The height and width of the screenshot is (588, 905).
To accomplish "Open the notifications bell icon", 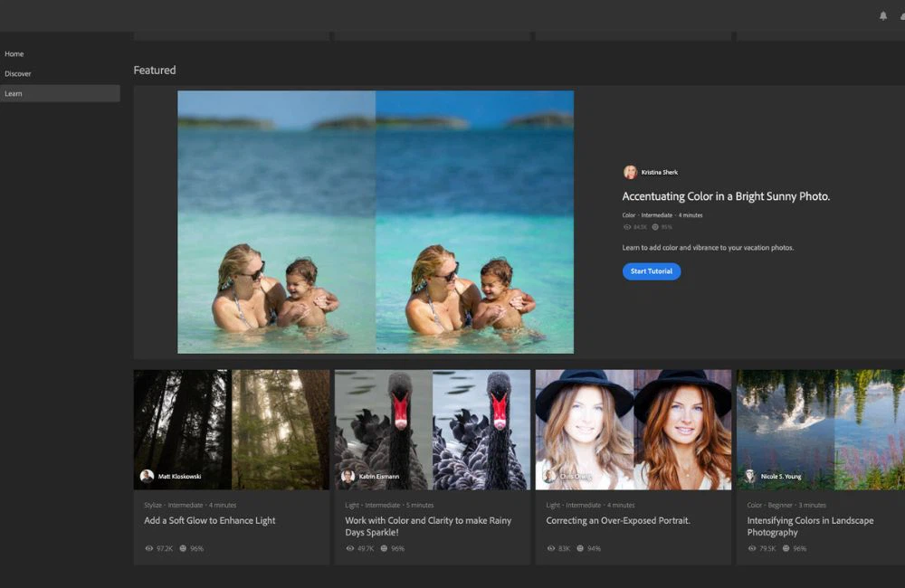I will (x=882, y=15).
